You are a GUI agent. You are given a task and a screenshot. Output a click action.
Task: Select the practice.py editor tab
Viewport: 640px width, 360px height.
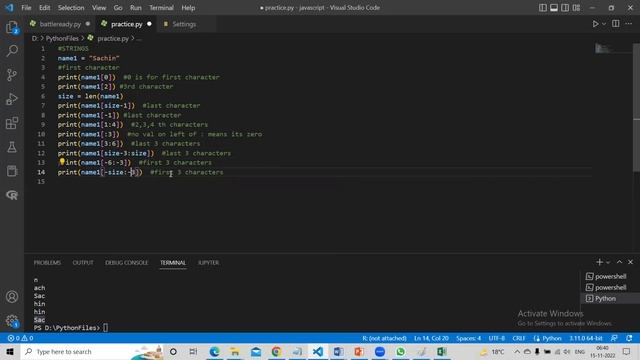(127, 24)
